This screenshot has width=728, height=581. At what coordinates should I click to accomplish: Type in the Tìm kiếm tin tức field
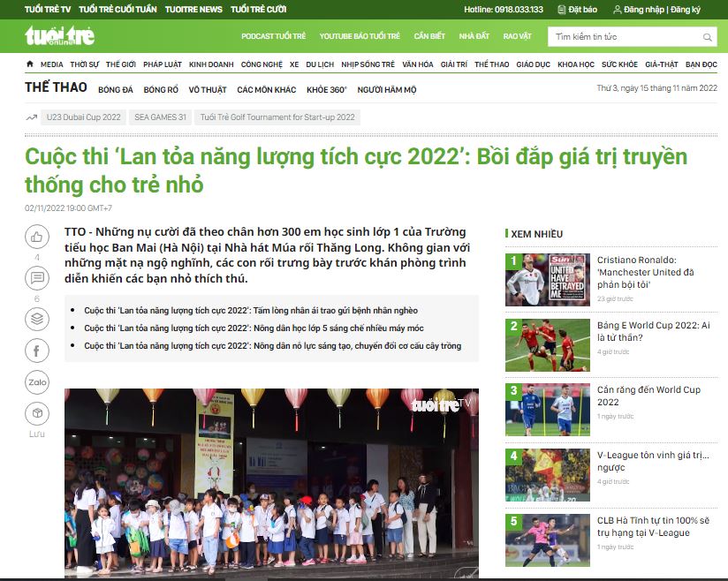pos(625,37)
